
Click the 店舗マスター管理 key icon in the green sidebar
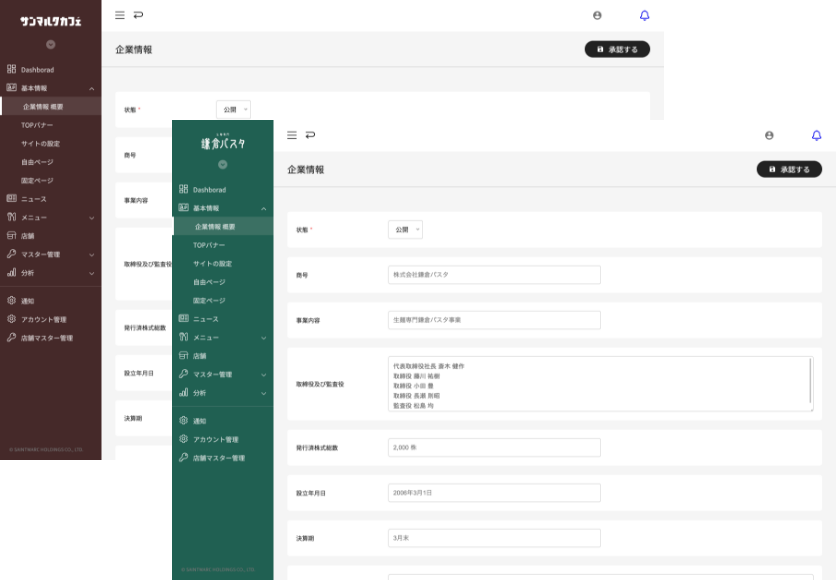183,457
